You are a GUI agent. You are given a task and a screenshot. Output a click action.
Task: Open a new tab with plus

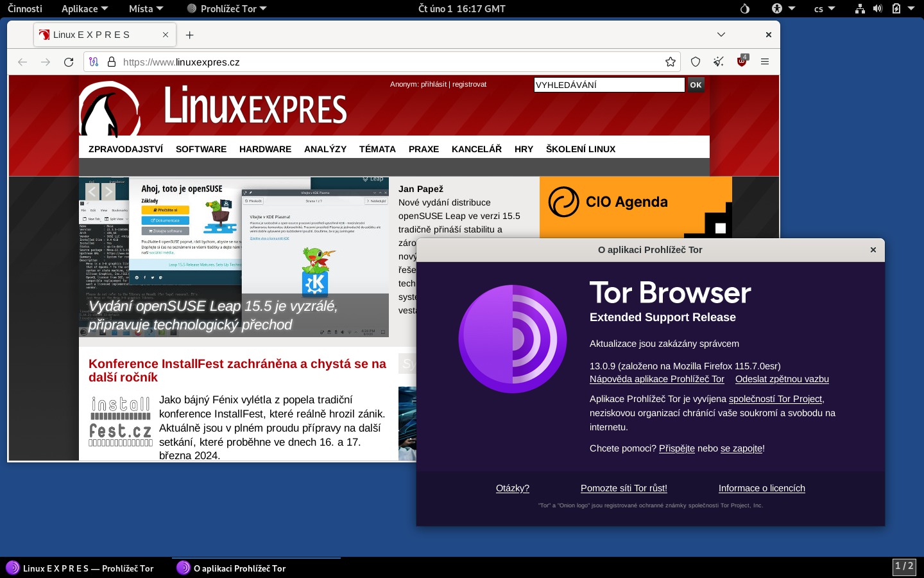[189, 35]
